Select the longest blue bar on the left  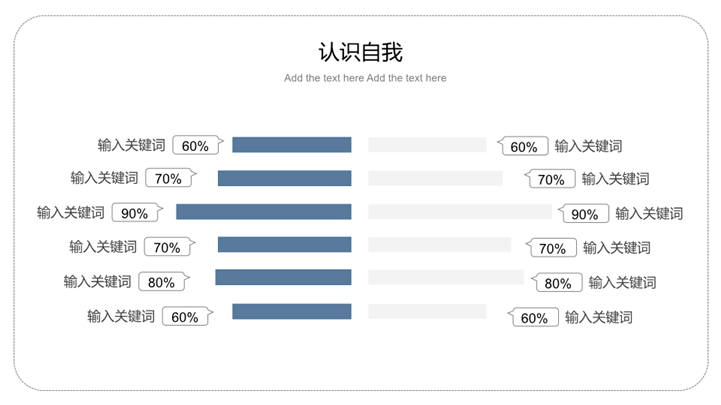(263, 212)
